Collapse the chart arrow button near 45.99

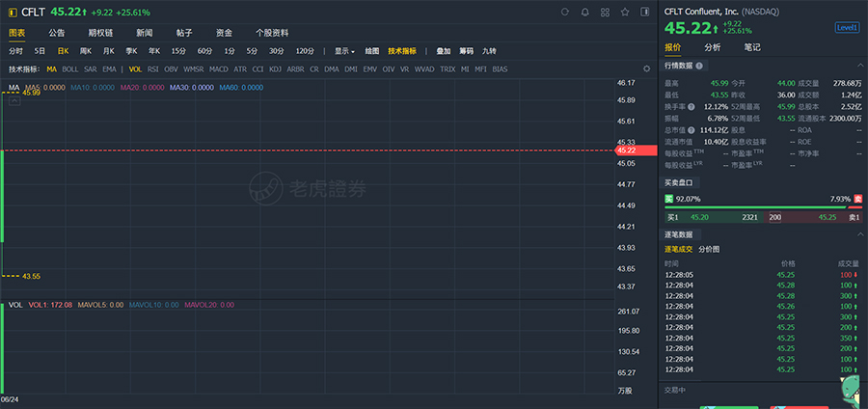[14, 101]
